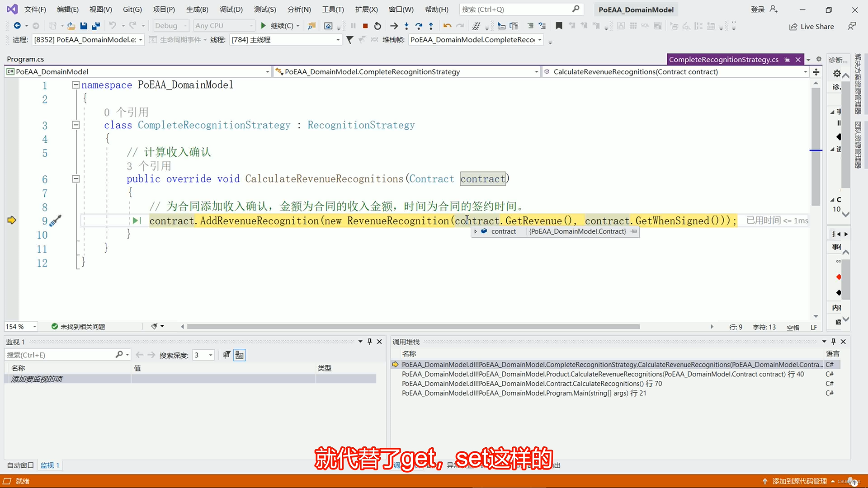This screenshot has height=488, width=868.
Task: Click the editor vertical scrollbar thumb
Action: coord(816,147)
